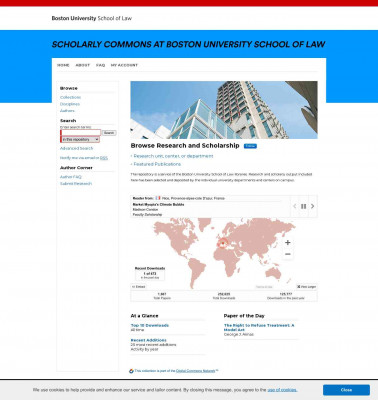The image size is (378, 400).
Task: Click the Search button in the sidebar
Action: [109, 133]
